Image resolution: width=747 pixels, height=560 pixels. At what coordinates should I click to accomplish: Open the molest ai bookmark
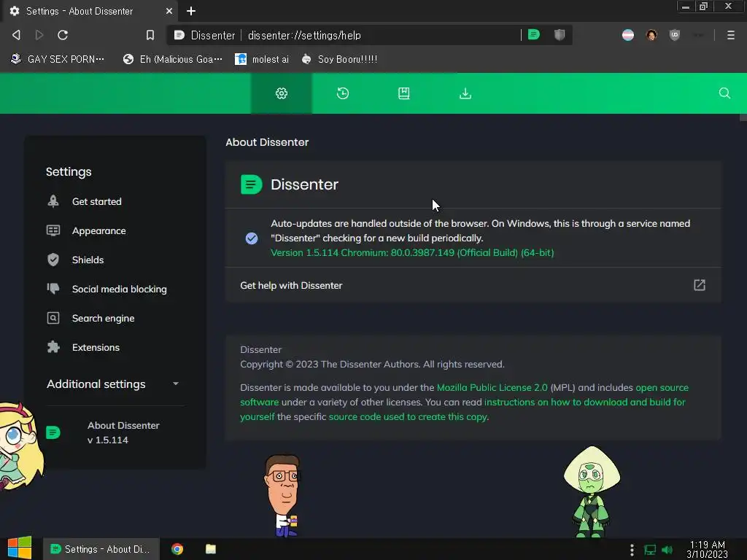pyautogui.click(x=262, y=59)
